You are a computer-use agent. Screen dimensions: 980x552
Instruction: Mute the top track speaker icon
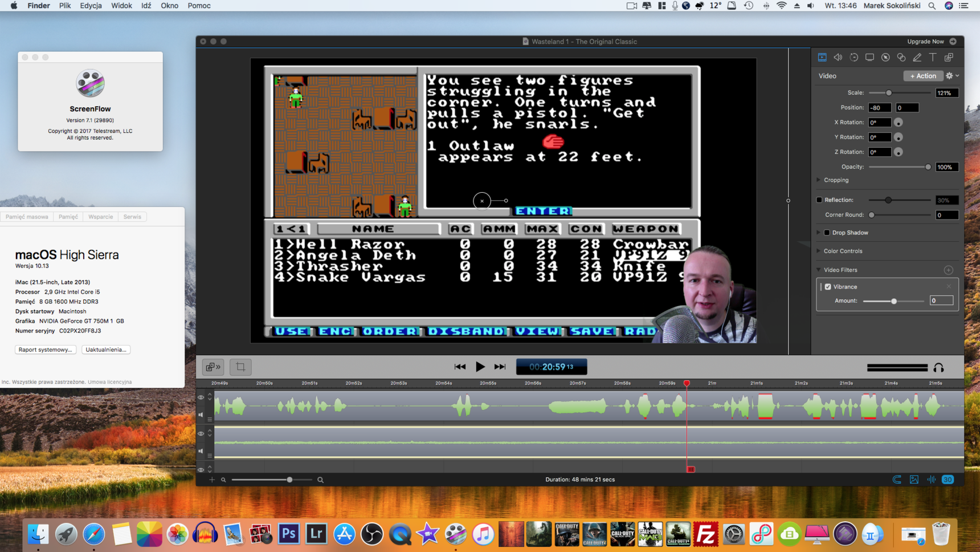tap(201, 415)
